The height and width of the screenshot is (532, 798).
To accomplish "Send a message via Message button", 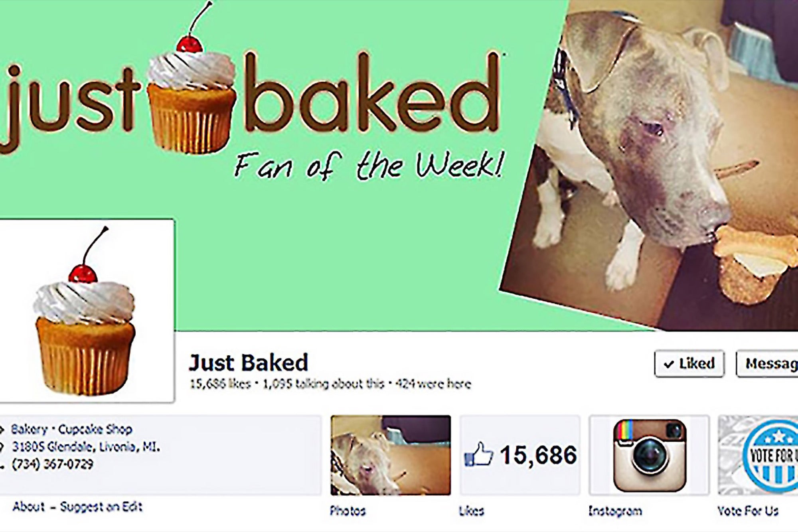I will 767,363.
